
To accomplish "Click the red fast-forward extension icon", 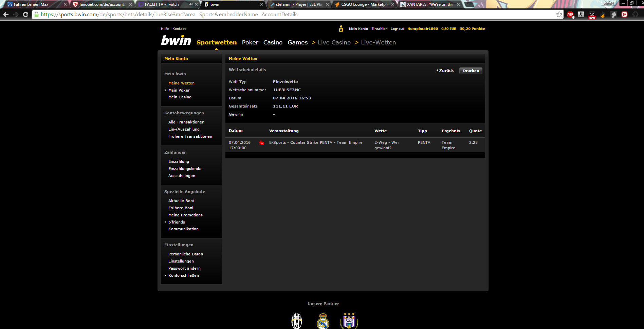I will (x=625, y=15).
